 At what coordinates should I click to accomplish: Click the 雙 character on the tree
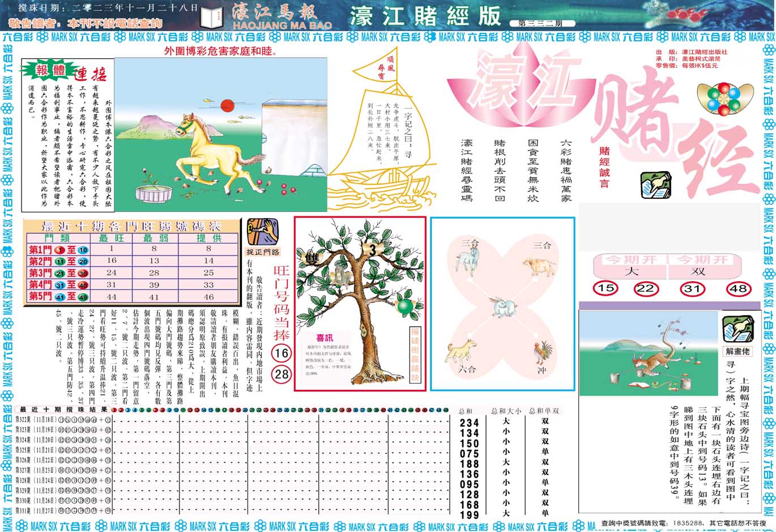pos(312,259)
